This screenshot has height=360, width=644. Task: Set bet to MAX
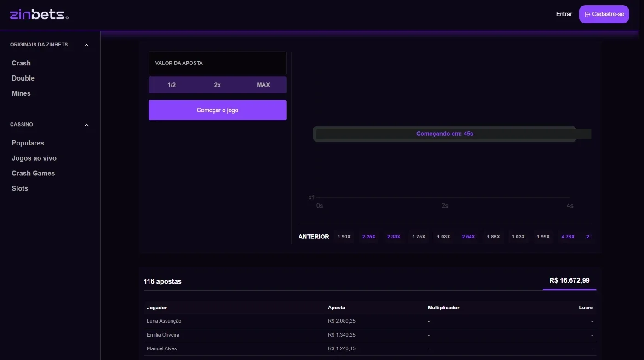pyautogui.click(x=263, y=85)
